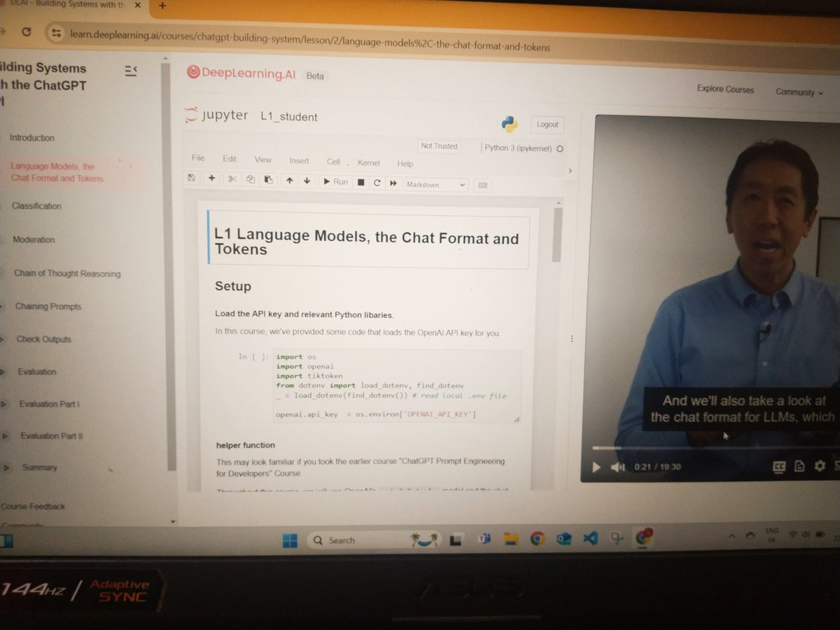Click the L1_student notebook title
The height and width of the screenshot is (630, 840).
pos(288,117)
